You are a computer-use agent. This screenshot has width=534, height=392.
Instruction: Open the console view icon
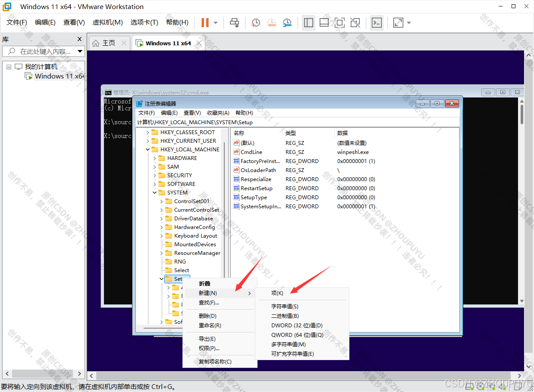[377, 22]
